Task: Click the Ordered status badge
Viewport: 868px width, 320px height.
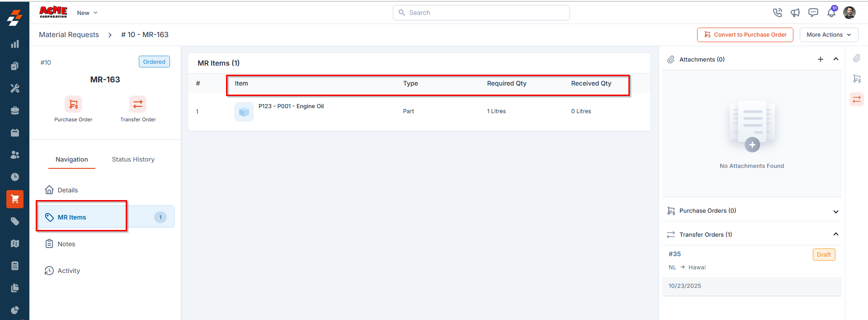Action: coord(154,62)
